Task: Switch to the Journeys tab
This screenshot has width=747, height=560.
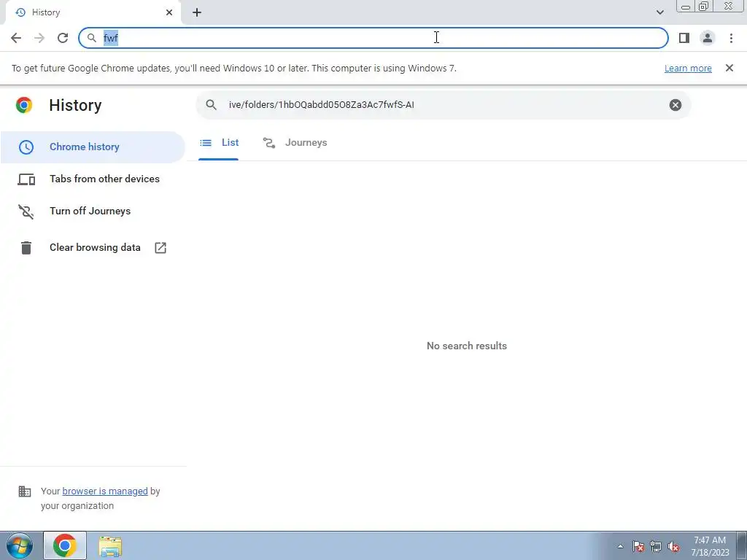Action: pyautogui.click(x=295, y=143)
